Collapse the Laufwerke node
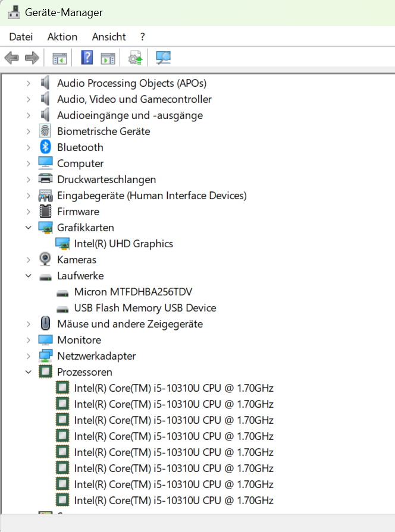This screenshot has width=395, height=532. (29, 276)
